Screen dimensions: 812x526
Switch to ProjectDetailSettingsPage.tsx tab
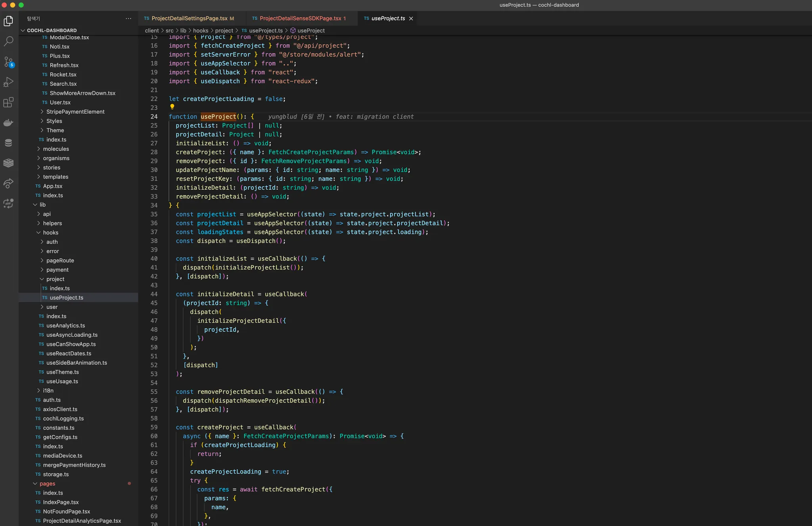click(189, 19)
